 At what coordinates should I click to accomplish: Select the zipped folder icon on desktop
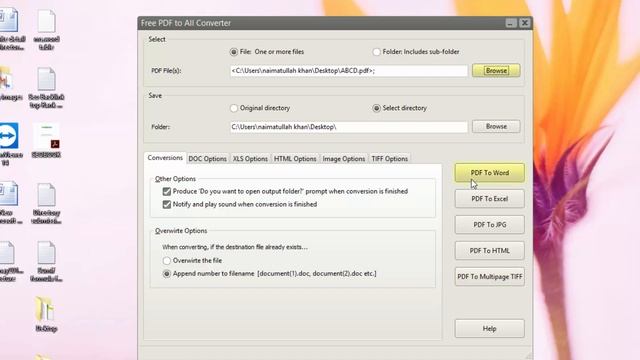[44, 309]
